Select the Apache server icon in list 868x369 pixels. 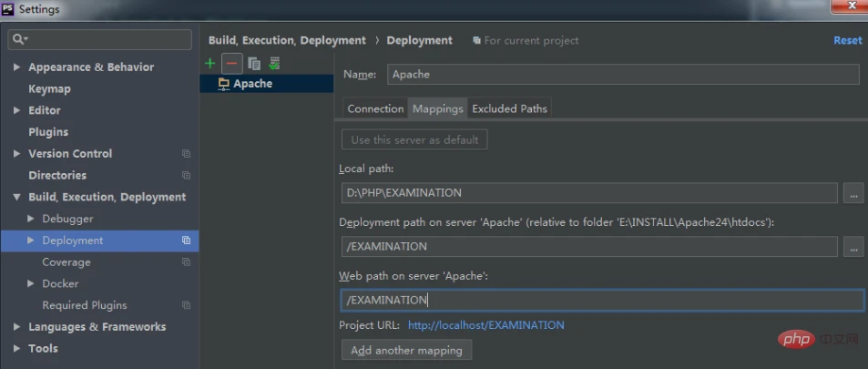(224, 84)
